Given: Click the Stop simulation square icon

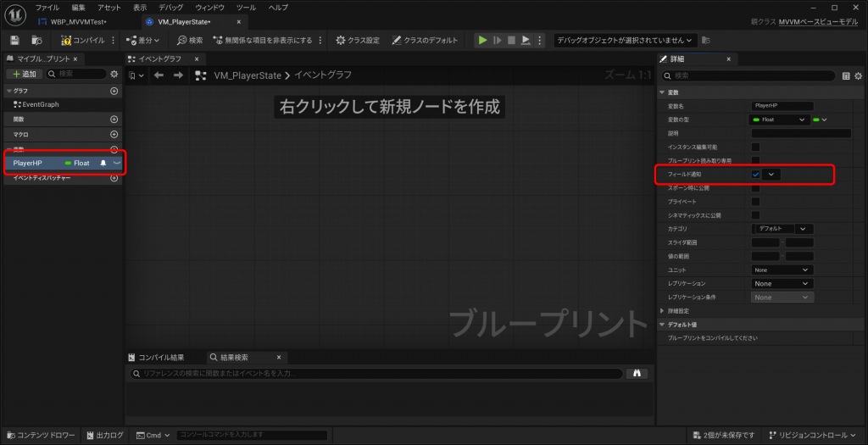Looking at the screenshot, I should click(x=511, y=40).
